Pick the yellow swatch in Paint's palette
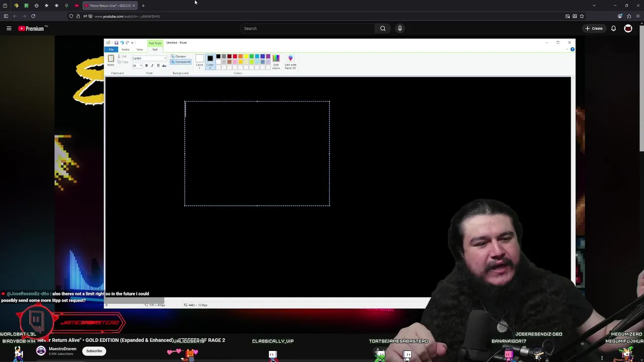The image size is (644, 362). [246, 56]
